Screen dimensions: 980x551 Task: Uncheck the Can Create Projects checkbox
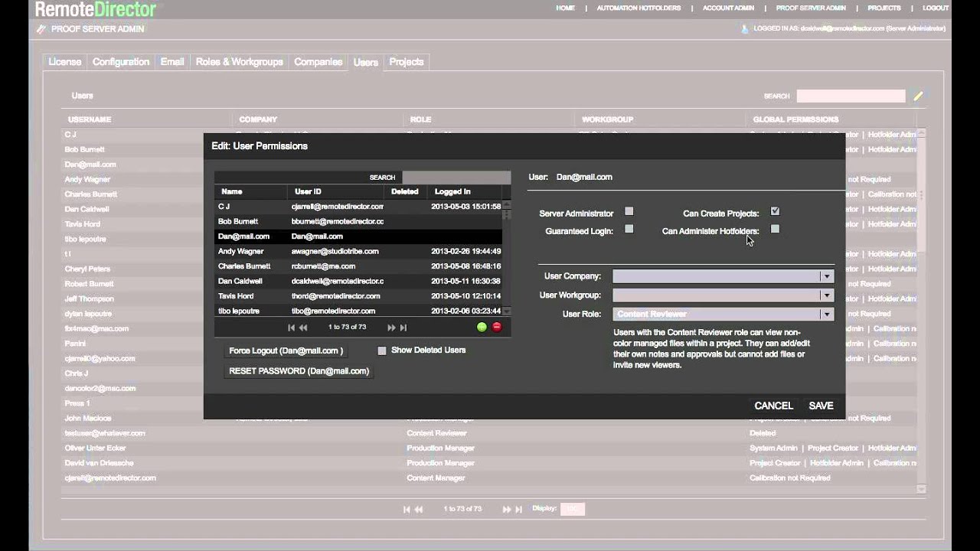click(775, 211)
